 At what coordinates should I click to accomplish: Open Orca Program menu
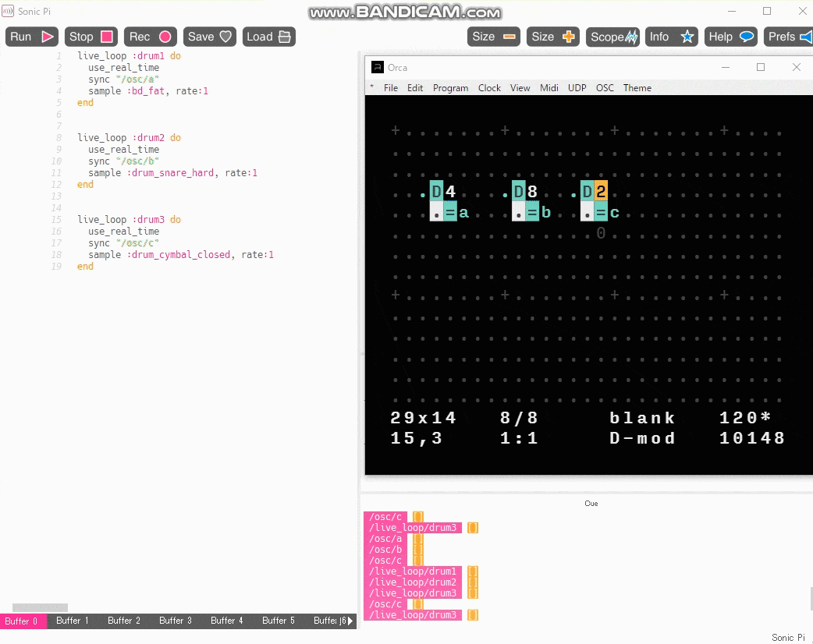(450, 88)
